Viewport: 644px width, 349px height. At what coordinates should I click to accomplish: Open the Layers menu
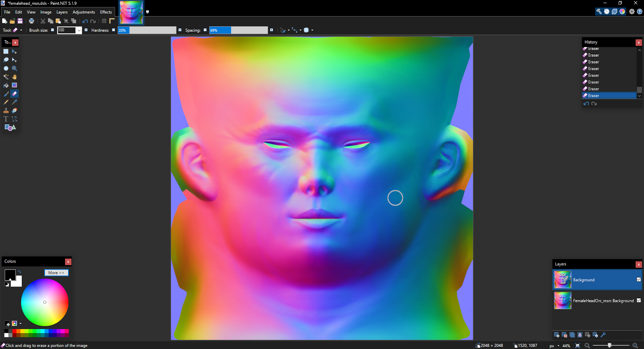(x=62, y=12)
